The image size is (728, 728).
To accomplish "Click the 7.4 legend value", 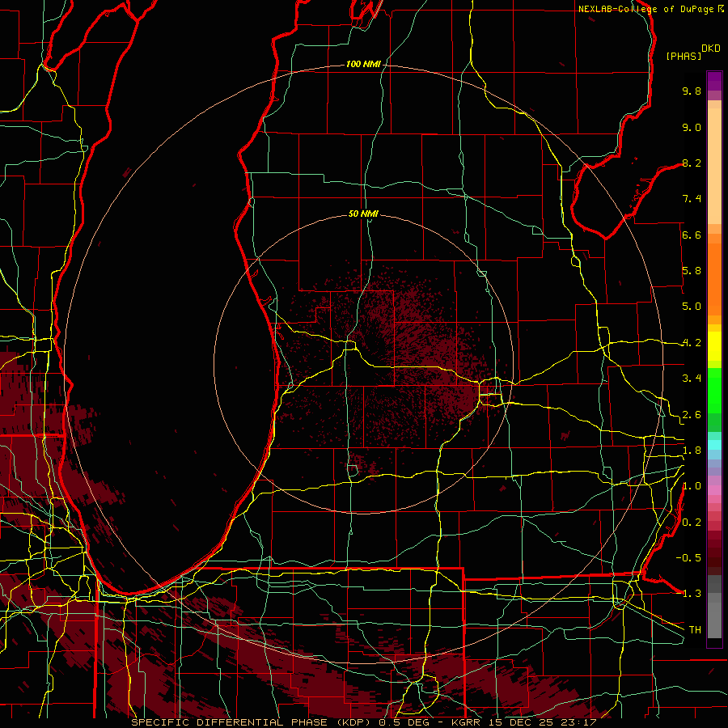I will click(x=692, y=199).
